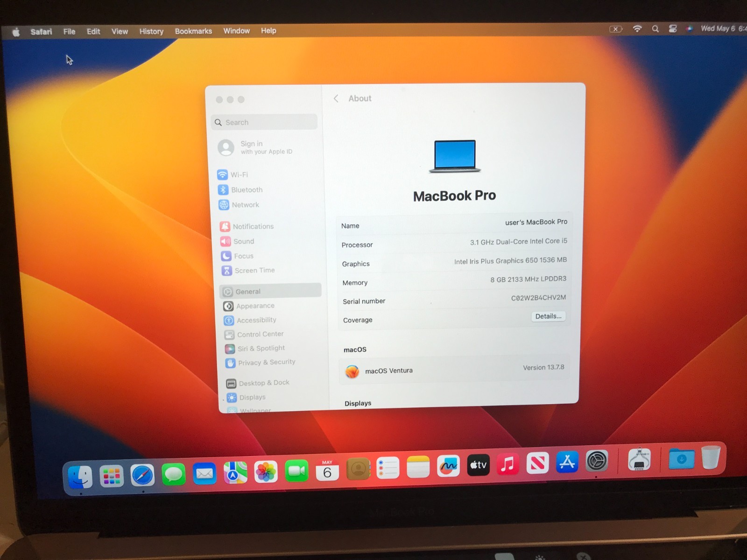Click the processor value 3.1 GHz Dual-Core
Screen dimensions: 747x560
(518, 242)
